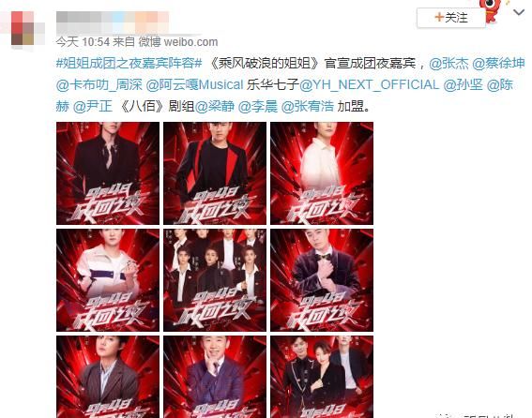
Task: Open the @梁静 mention link
Action: (215, 106)
